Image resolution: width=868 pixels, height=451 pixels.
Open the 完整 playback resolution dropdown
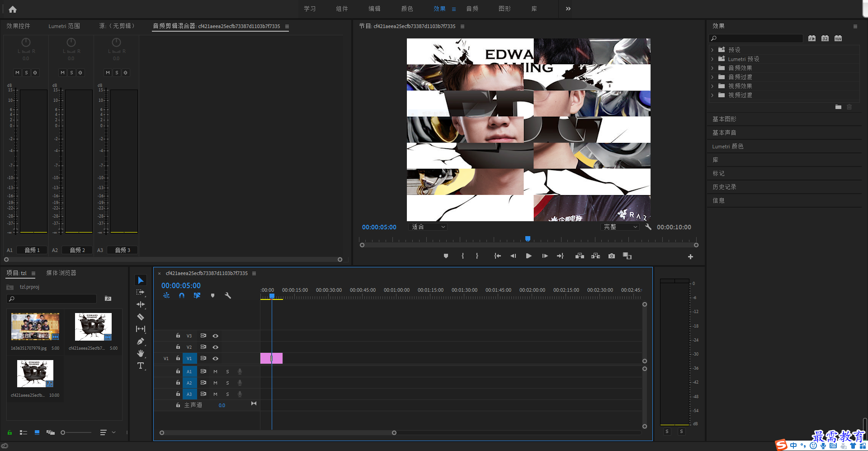(x=620, y=227)
